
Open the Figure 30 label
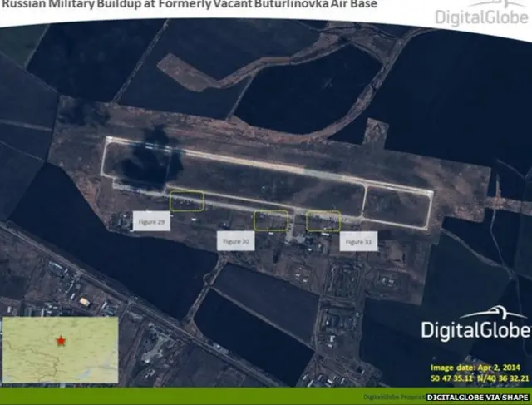(x=235, y=241)
